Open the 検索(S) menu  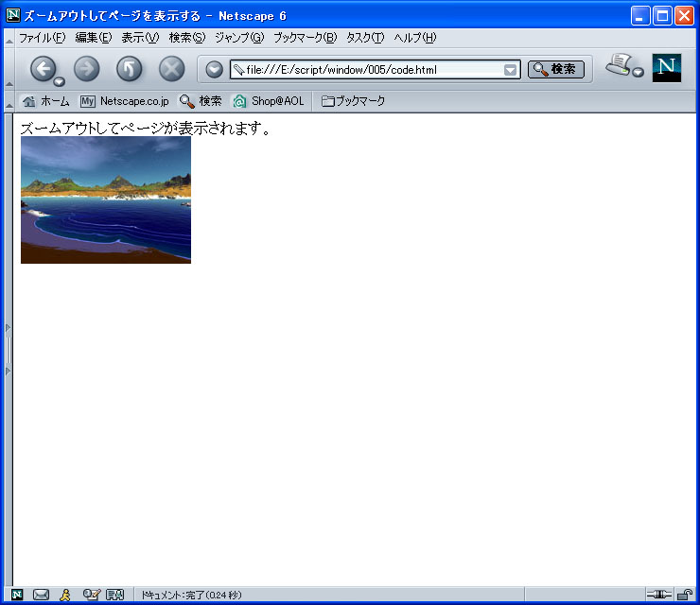point(187,38)
